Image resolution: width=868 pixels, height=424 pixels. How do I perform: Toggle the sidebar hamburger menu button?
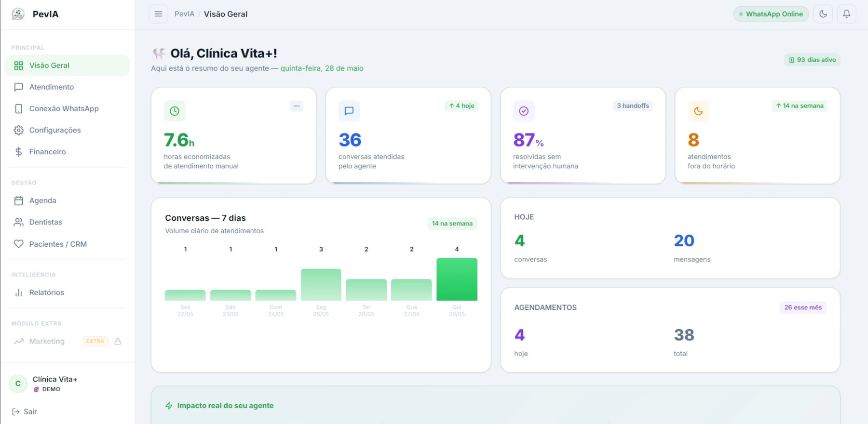158,14
